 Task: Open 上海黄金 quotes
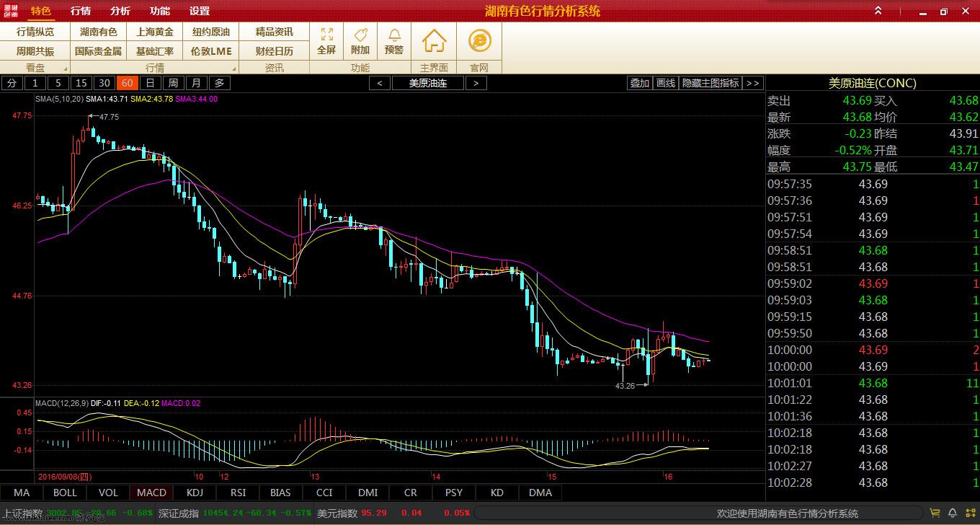tap(155, 32)
